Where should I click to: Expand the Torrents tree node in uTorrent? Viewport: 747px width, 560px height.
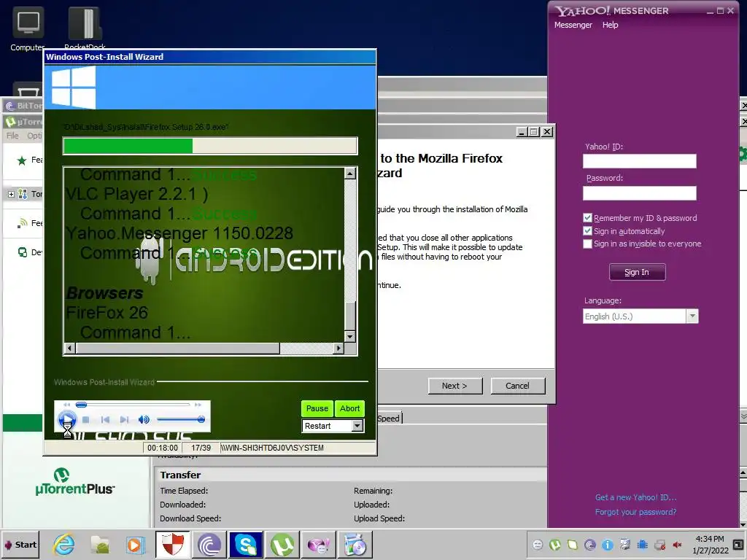point(11,194)
